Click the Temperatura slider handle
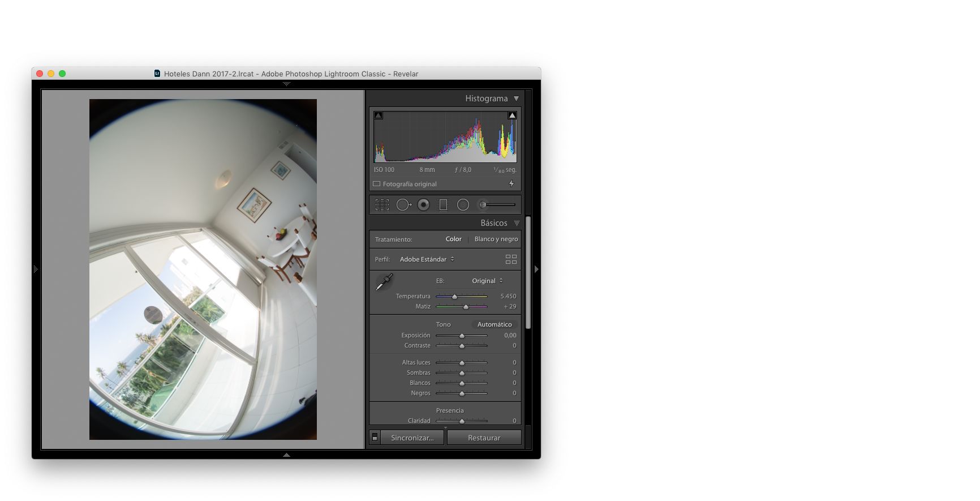The image size is (980, 501). (x=454, y=297)
